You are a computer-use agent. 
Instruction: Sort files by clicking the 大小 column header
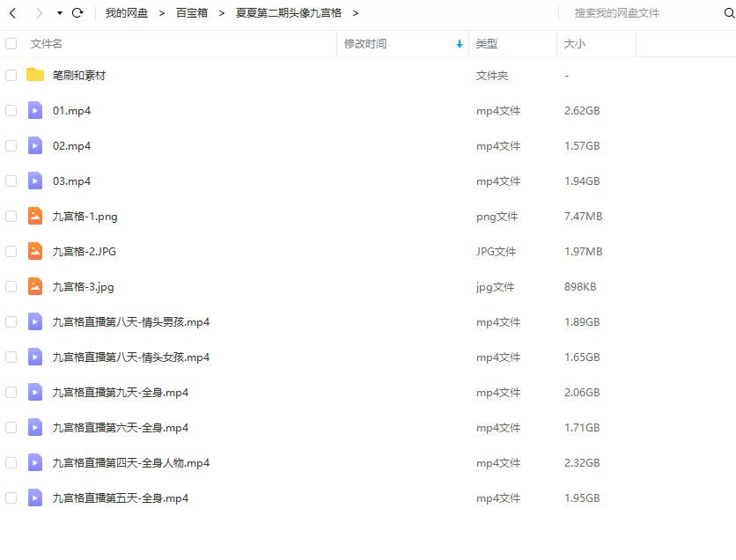pyautogui.click(x=573, y=42)
